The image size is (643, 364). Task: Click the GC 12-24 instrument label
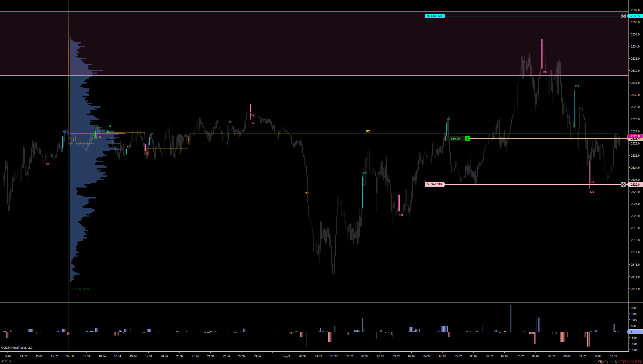[6, 362]
